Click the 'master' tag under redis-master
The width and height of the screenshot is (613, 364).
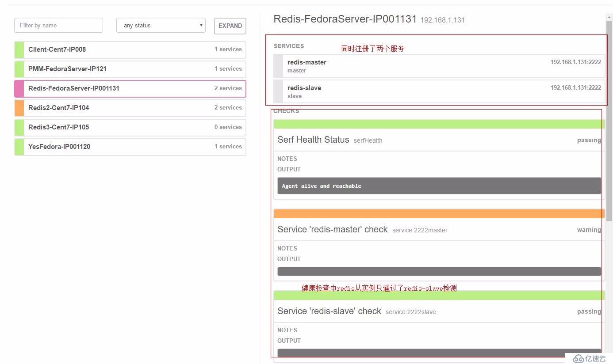(x=297, y=70)
